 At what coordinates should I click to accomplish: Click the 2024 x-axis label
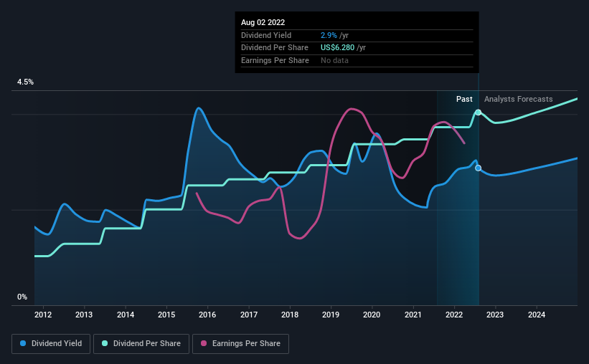[537, 315]
